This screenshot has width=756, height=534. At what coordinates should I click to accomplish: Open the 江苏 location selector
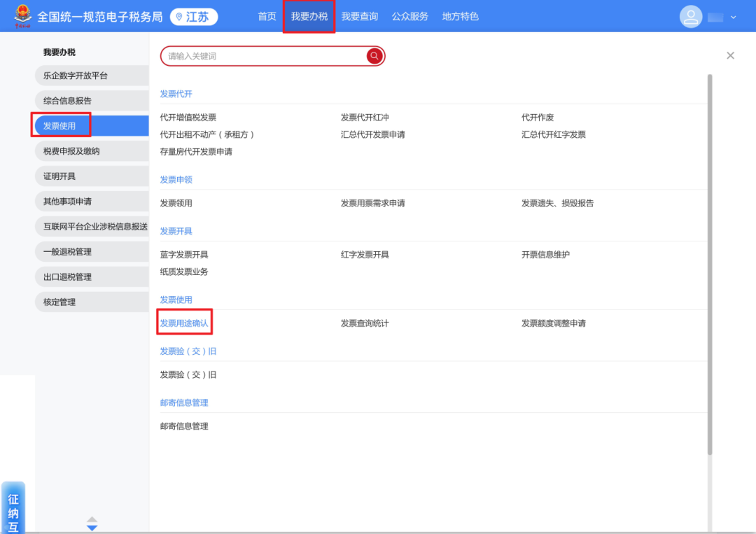point(194,17)
